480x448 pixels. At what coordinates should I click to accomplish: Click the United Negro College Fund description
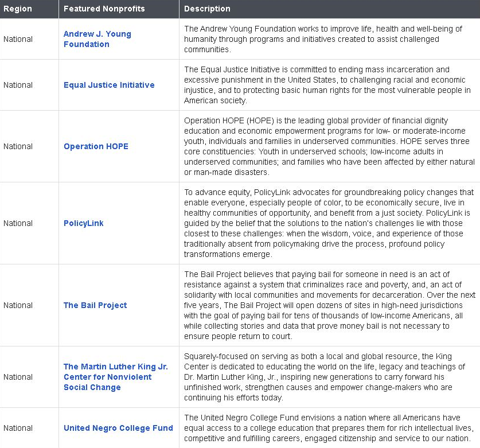point(329,428)
